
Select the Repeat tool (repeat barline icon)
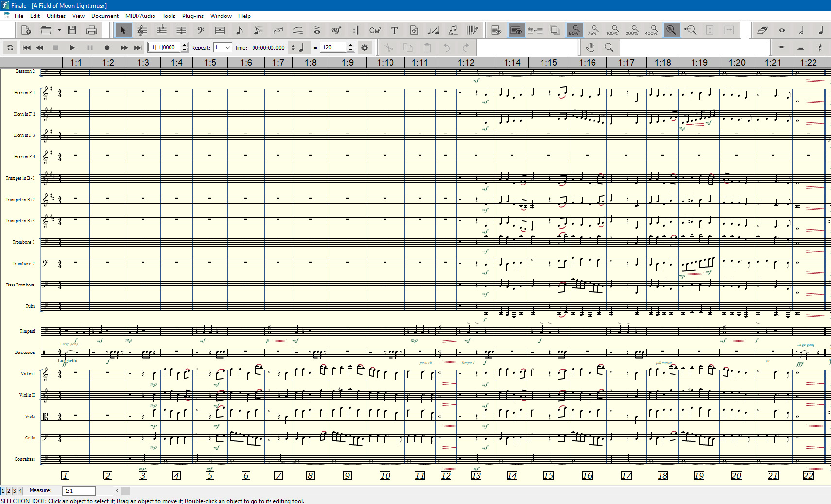coord(356,31)
